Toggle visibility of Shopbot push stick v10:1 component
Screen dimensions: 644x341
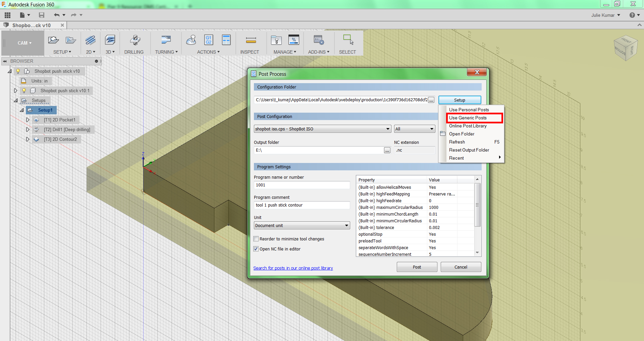tap(24, 91)
